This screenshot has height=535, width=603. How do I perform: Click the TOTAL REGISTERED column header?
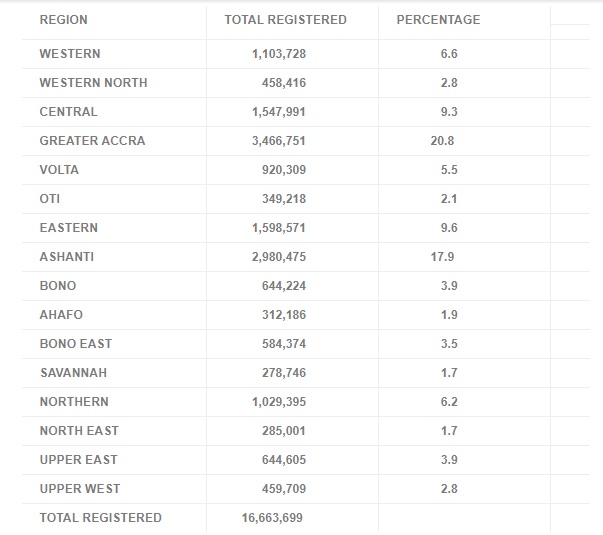coord(286,20)
